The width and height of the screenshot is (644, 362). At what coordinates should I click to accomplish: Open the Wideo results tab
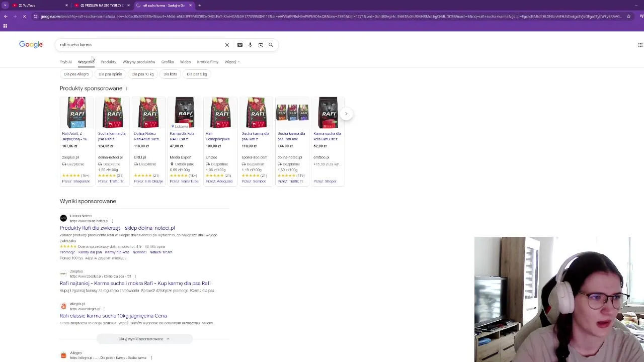coord(185,62)
